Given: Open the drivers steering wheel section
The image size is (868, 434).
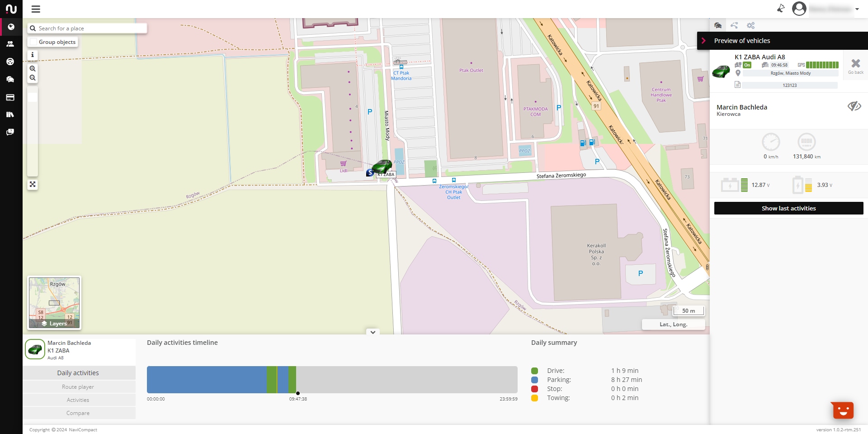Looking at the screenshot, I should pos(10,62).
